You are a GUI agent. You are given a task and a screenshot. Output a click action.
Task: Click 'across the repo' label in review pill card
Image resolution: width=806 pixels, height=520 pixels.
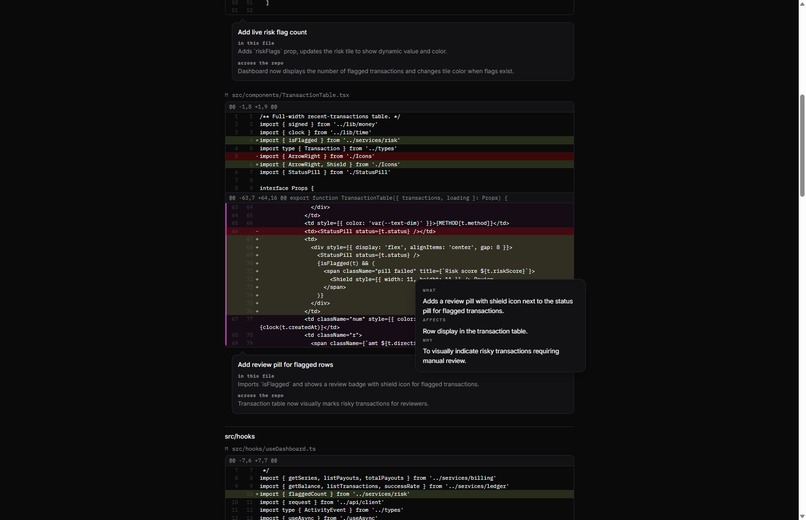[260, 395]
